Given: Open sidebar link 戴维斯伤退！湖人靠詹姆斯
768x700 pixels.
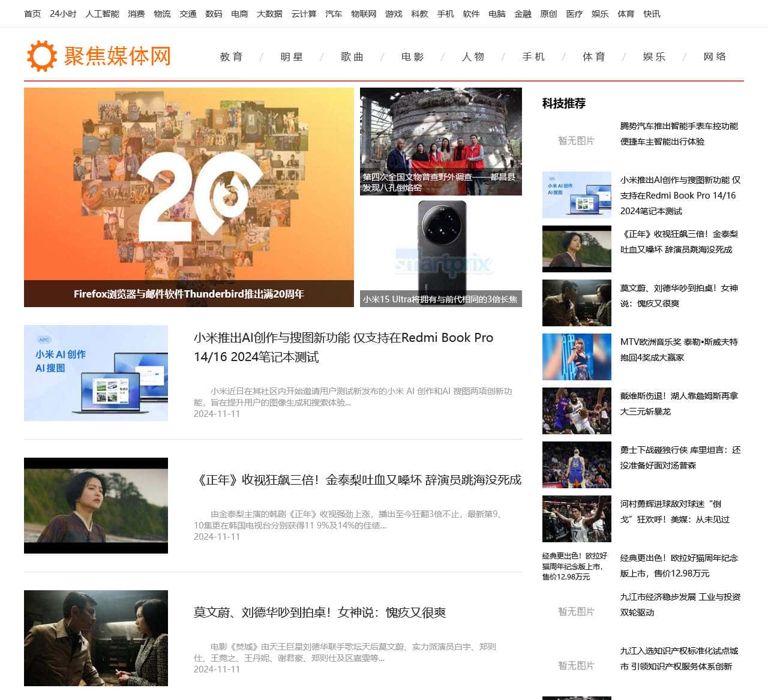Looking at the screenshot, I should click(679, 404).
